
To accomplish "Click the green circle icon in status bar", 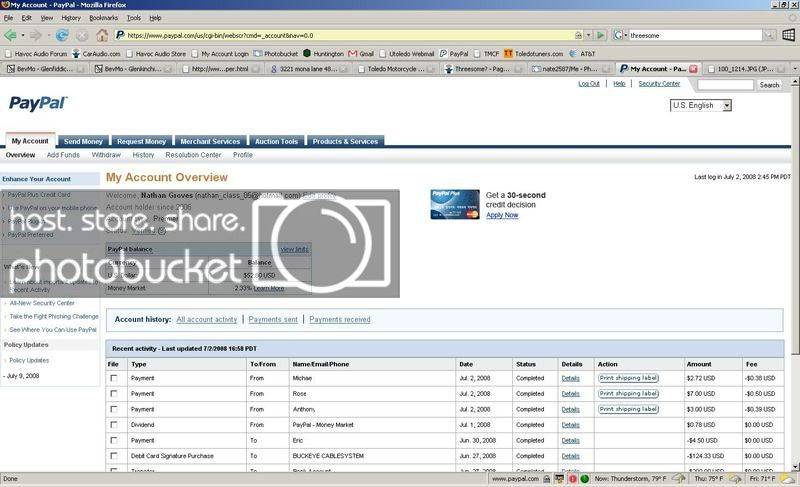I will tap(585, 479).
